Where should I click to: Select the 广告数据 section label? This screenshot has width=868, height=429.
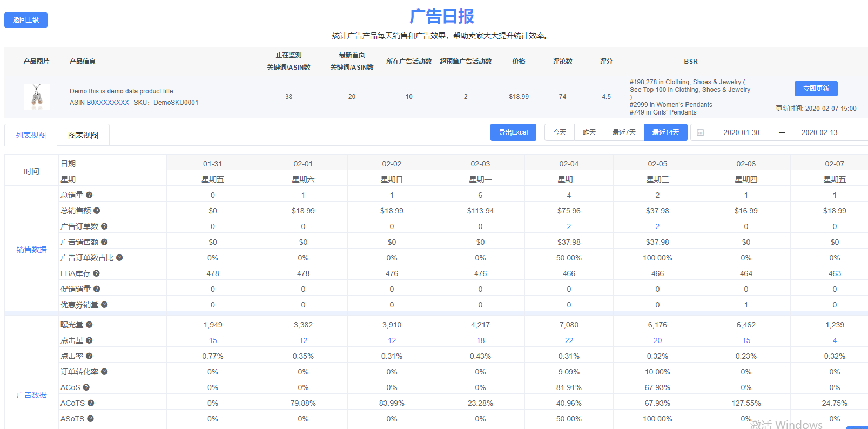click(31, 395)
